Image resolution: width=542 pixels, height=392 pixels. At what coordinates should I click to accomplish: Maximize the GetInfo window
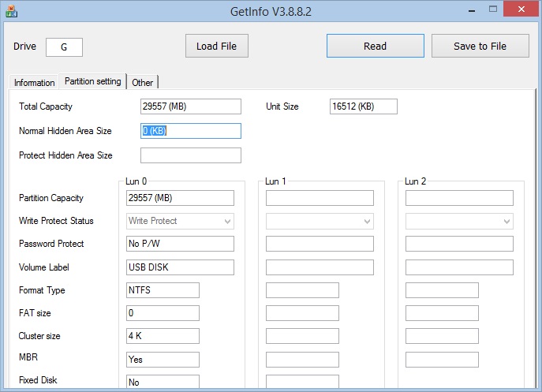coord(493,9)
